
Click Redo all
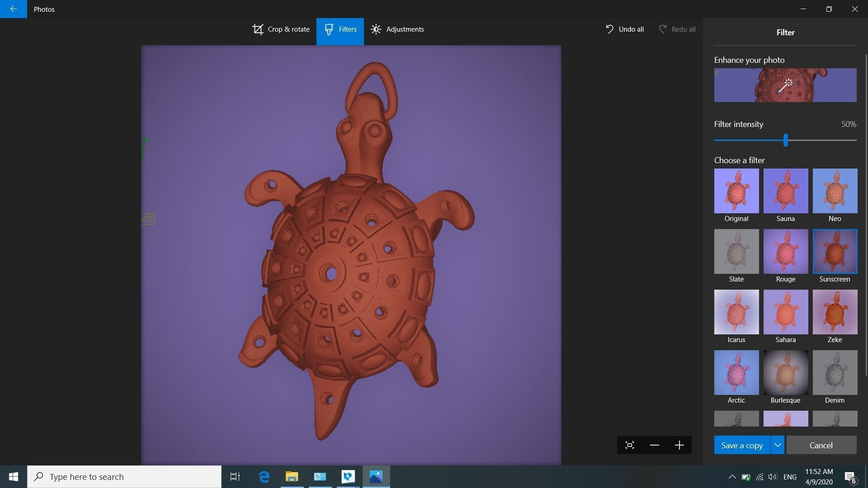677,29
